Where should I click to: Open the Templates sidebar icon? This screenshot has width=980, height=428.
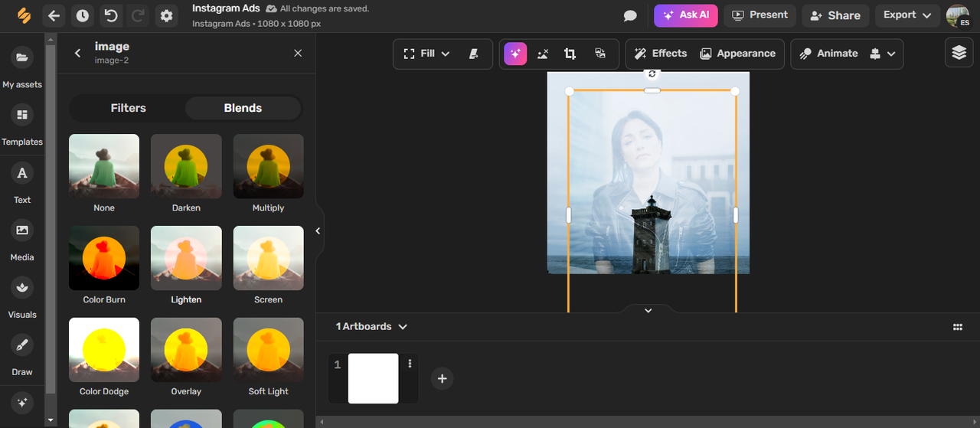[x=22, y=115]
